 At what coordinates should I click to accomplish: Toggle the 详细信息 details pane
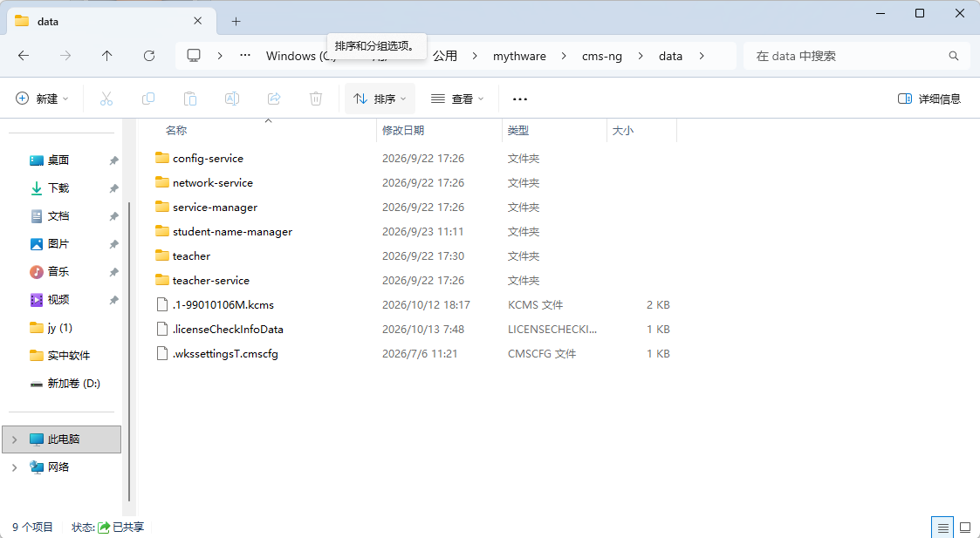929,99
